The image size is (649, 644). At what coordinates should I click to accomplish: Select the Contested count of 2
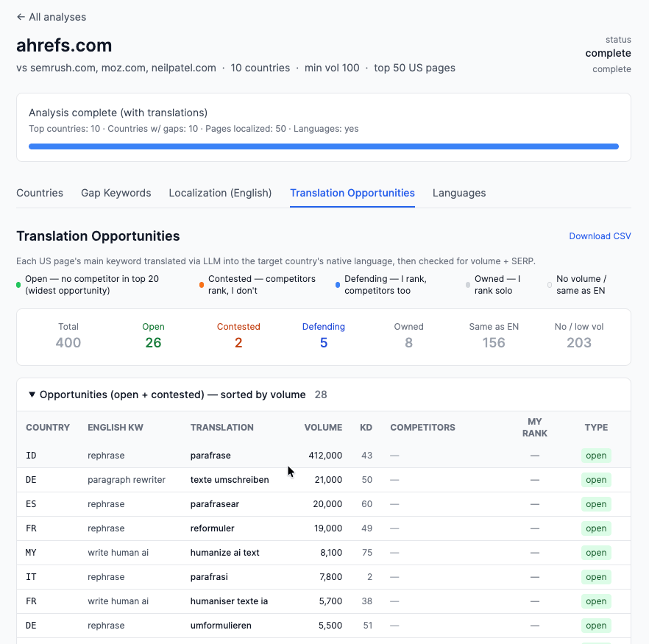click(238, 342)
